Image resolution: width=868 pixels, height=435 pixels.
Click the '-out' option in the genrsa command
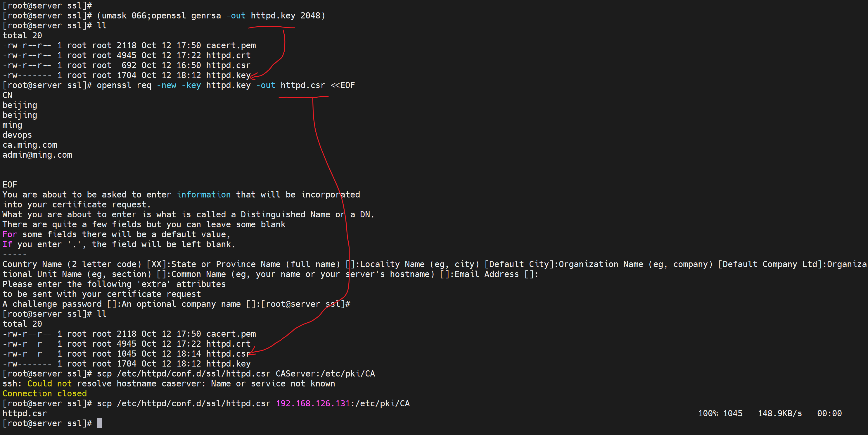coord(236,16)
